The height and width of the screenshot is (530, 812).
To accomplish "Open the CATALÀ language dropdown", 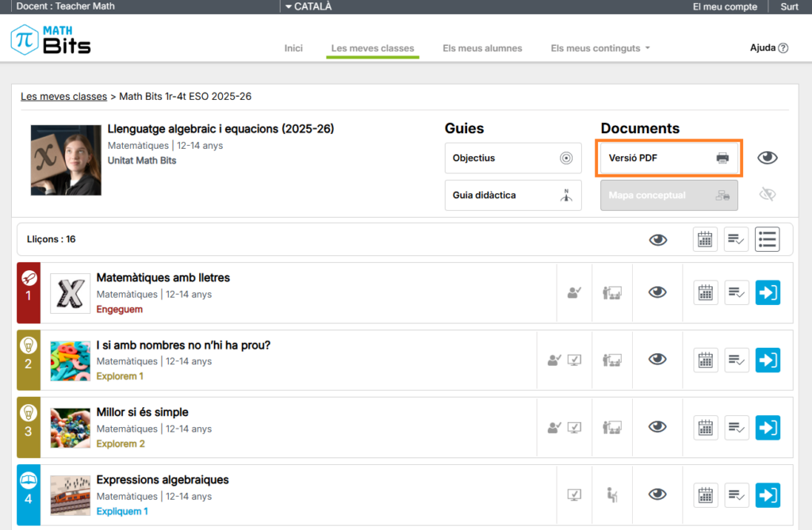I will click(x=308, y=6).
